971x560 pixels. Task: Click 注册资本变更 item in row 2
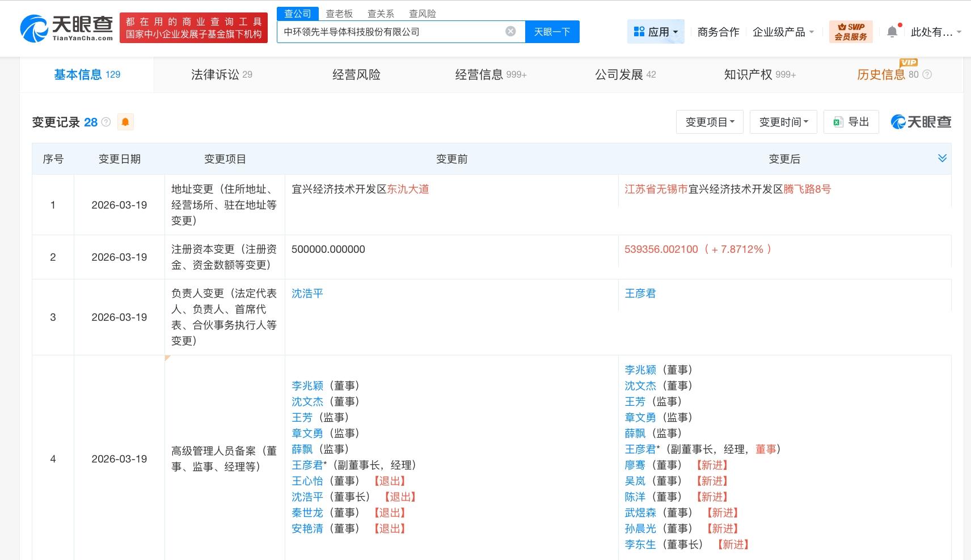224,257
